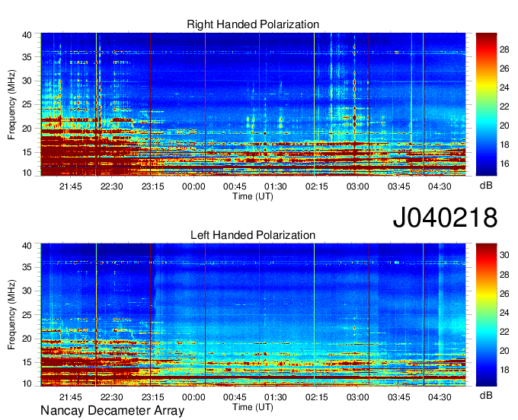Click the 24 tick on Right Handed colorbar
Image resolution: width=518 pixels, height=420 pixels.
pos(504,87)
